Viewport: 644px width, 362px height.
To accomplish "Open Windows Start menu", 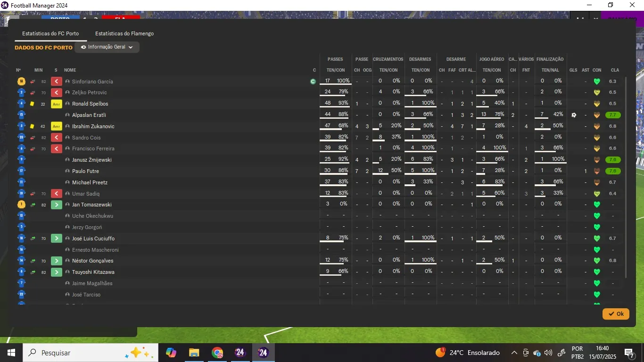I will (11, 353).
